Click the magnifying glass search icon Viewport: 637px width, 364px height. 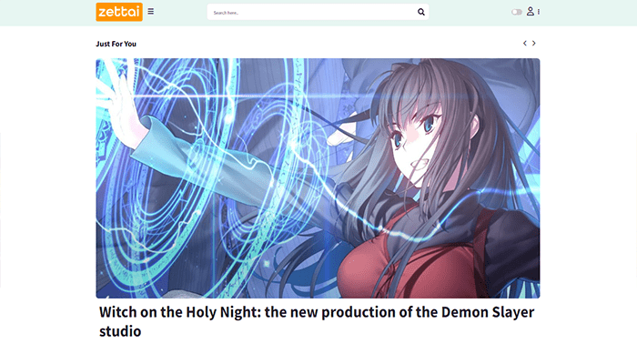pyautogui.click(x=420, y=12)
